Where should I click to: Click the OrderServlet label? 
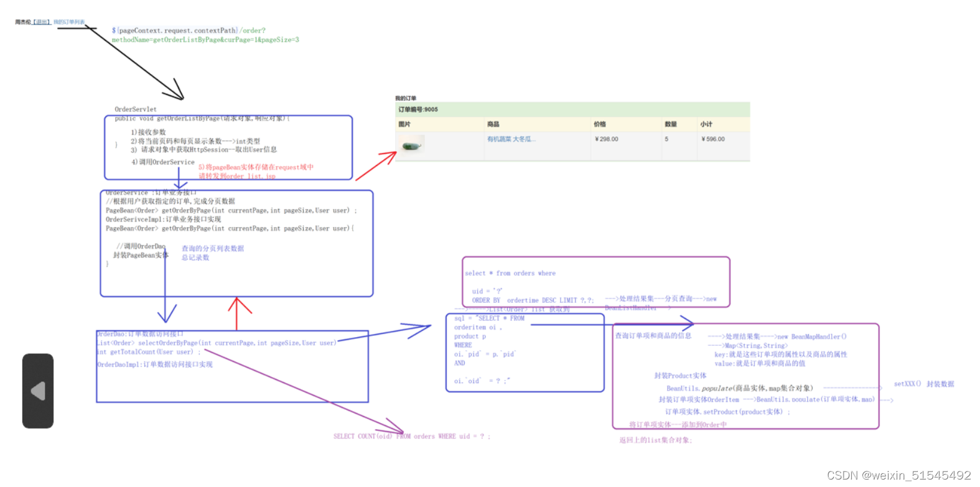click(x=136, y=109)
